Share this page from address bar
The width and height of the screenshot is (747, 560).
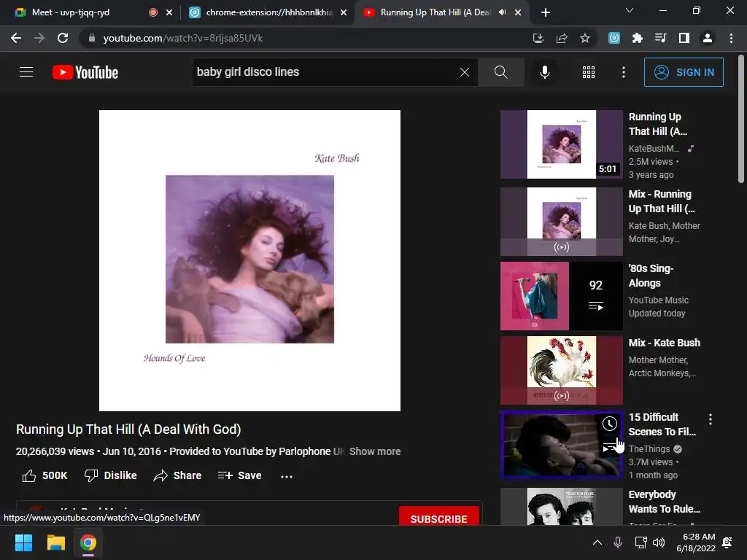coord(562,38)
